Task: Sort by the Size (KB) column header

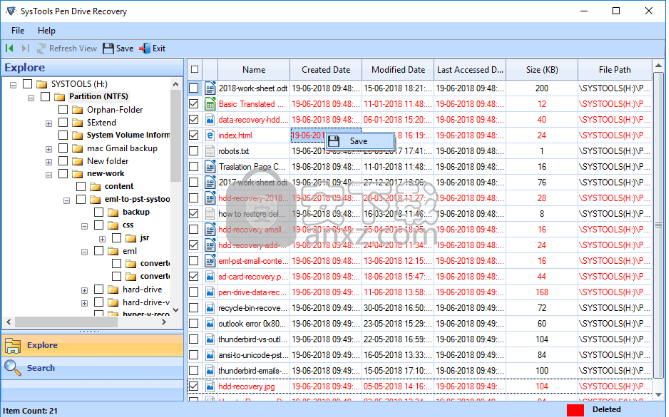Action: coord(542,70)
